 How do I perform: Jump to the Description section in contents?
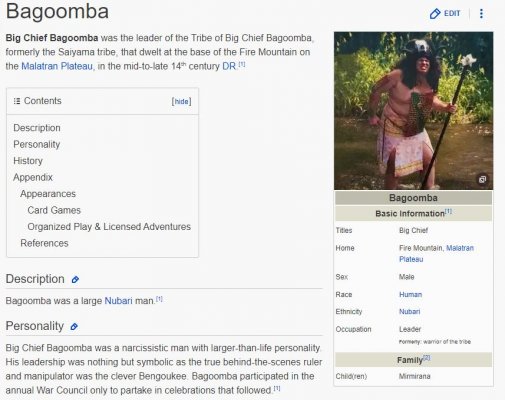pos(37,128)
